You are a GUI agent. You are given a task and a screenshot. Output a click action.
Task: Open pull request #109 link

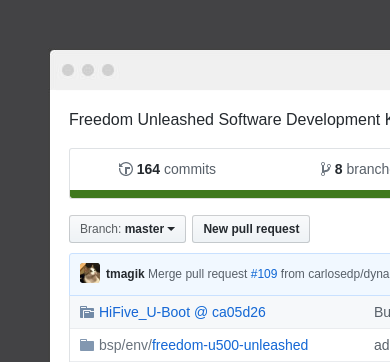[x=264, y=274]
